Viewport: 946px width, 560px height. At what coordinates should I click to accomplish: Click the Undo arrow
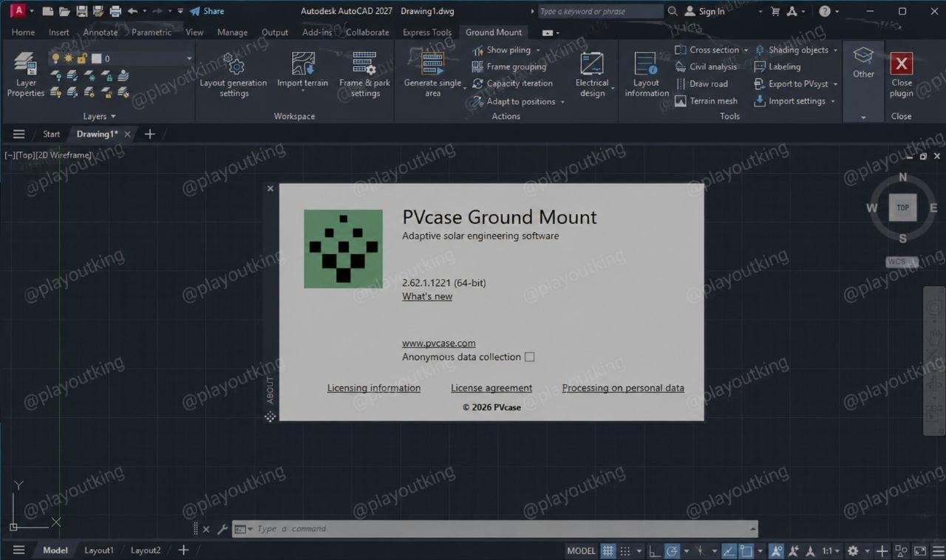(132, 11)
